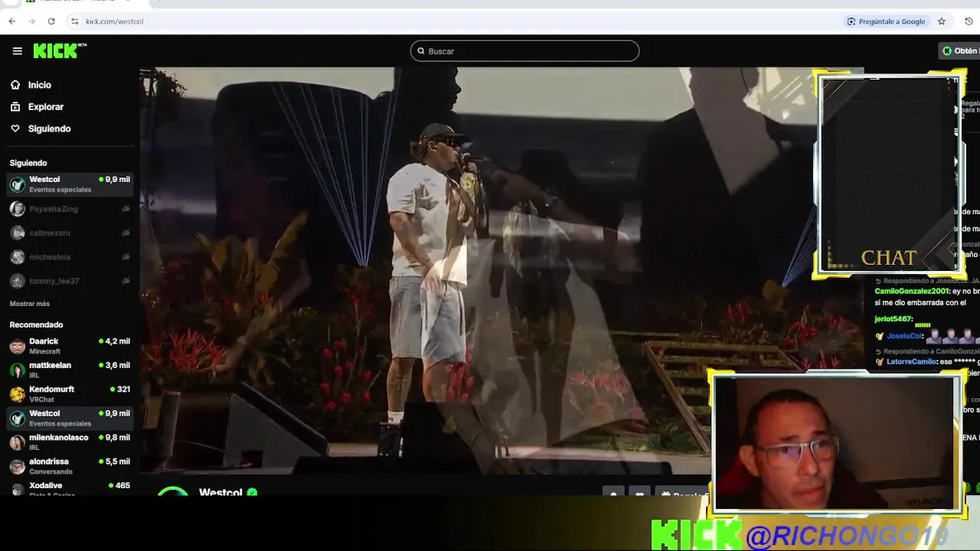
Task: Click callmezaro offline status icon
Action: [126, 233]
